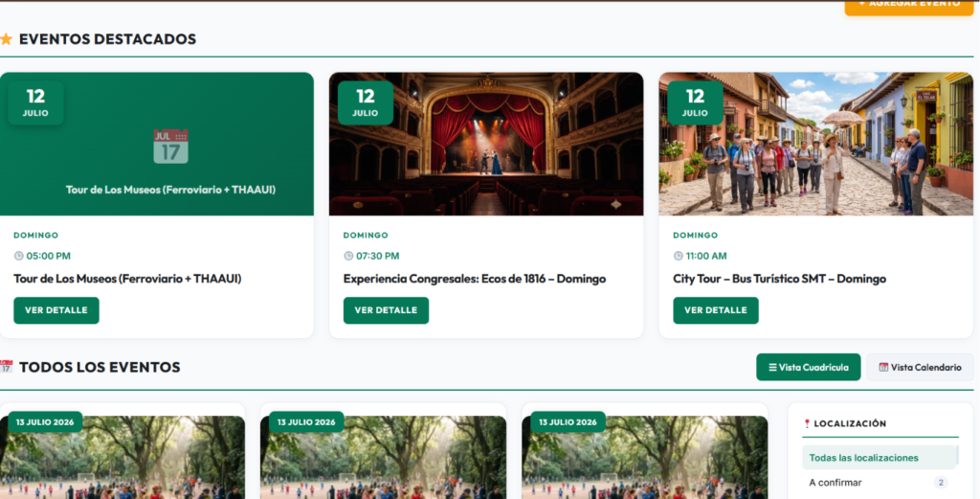Click the Agregar Evento button
980x499 pixels.
909,6
